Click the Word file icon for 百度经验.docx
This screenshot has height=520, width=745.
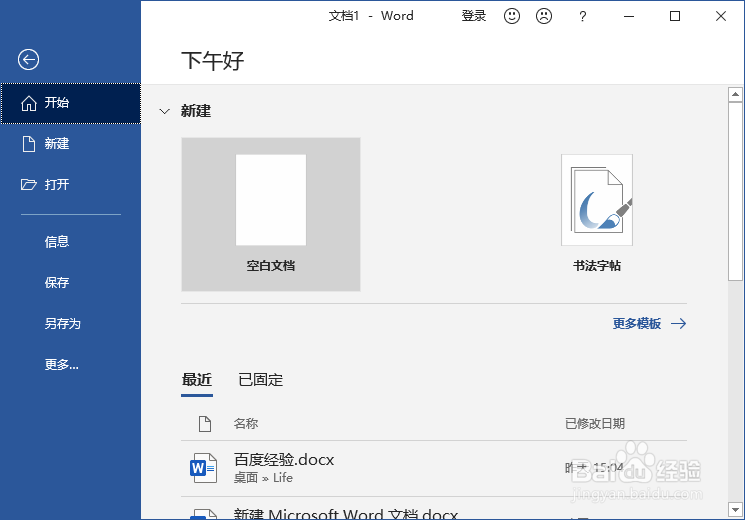click(x=203, y=468)
